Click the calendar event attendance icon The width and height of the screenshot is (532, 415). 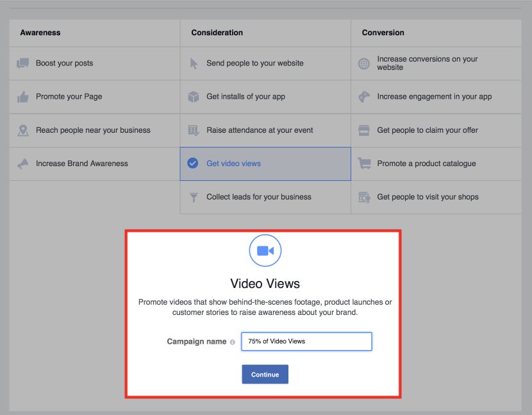tap(194, 130)
